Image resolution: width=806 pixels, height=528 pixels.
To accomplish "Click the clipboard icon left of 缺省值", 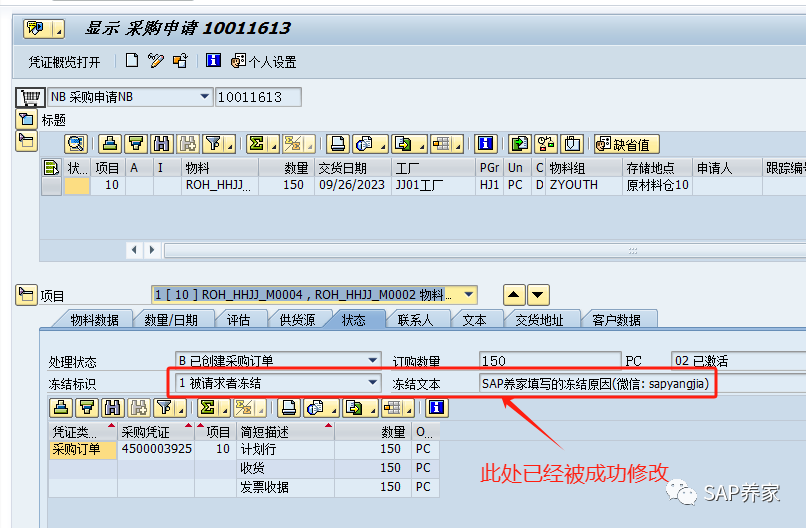I will 572,144.
